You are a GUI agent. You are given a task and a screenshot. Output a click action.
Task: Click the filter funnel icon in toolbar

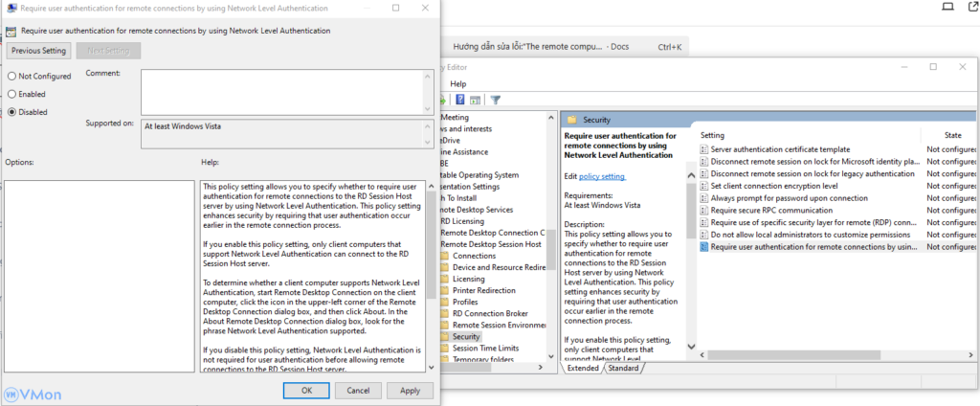pos(496,100)
